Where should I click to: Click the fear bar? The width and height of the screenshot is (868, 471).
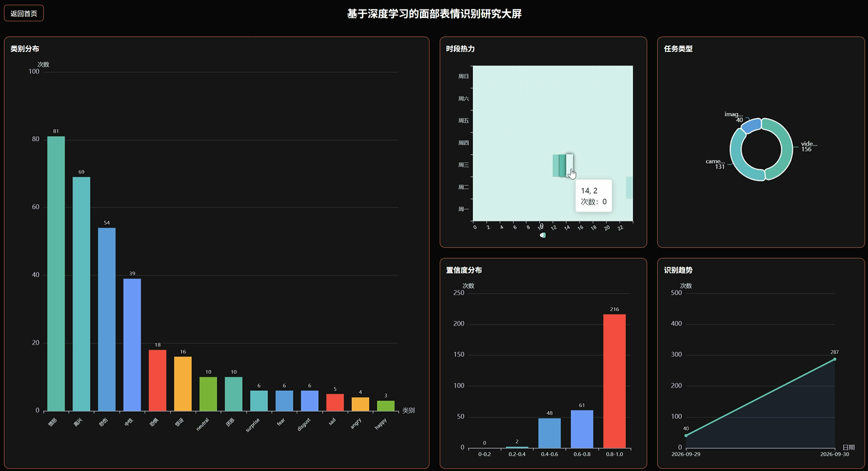pos(284,401)
